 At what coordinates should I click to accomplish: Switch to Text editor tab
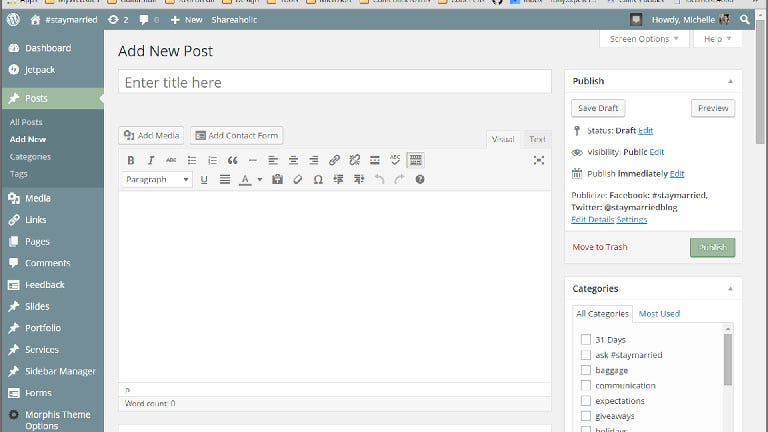pyautogui.click(x=537, y=139)
